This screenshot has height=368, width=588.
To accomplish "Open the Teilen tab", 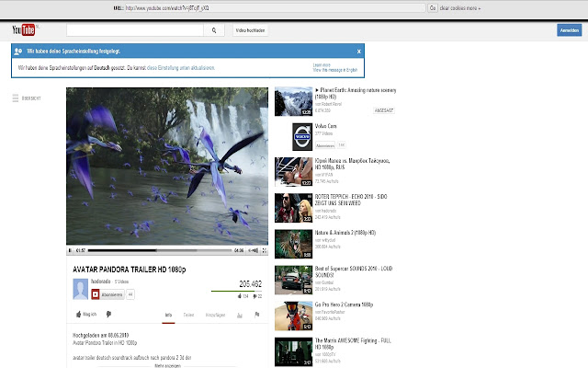I will pyautogui.click(x=188, y=315).
